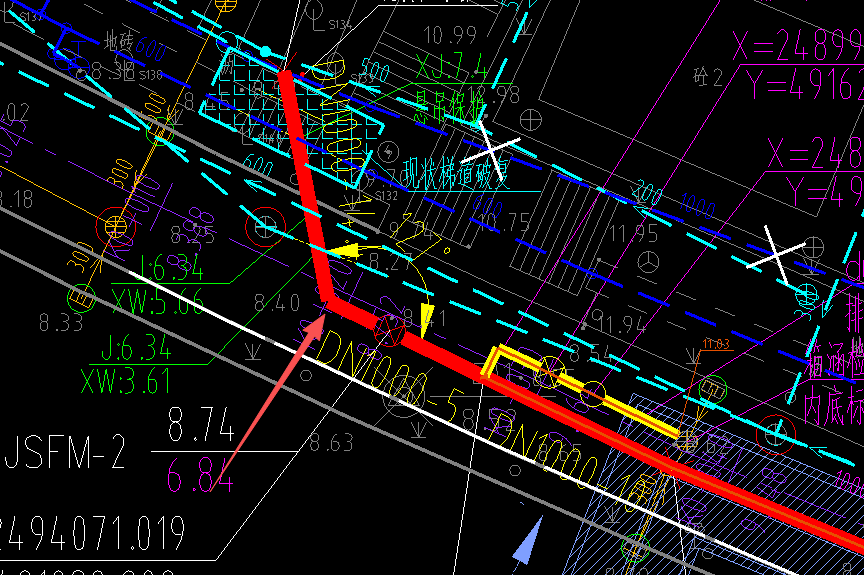Select the red circled manhole symbol near 8.325
Image resolution: width=864 pixels, height=575 pixels.
[x=116, y=226]
